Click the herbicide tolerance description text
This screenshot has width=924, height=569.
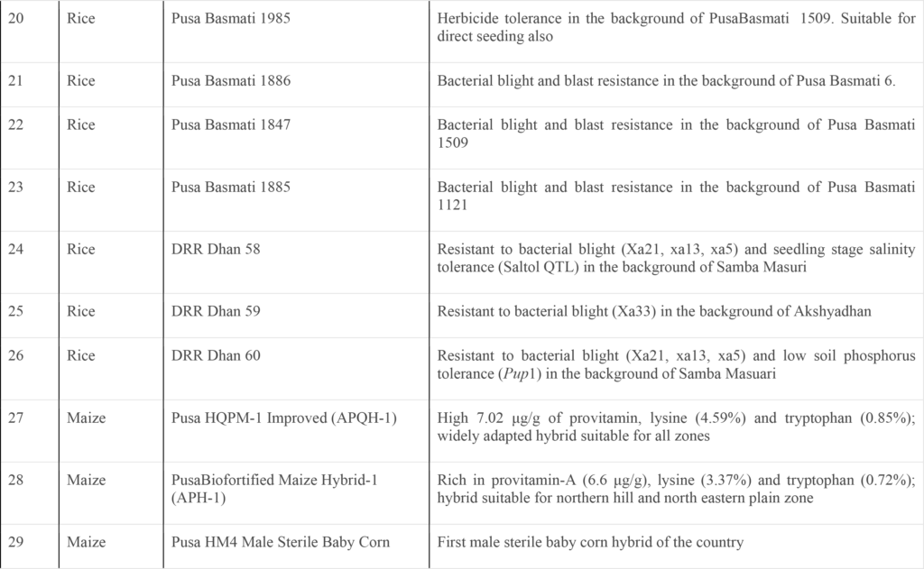(x=676, y=27)
